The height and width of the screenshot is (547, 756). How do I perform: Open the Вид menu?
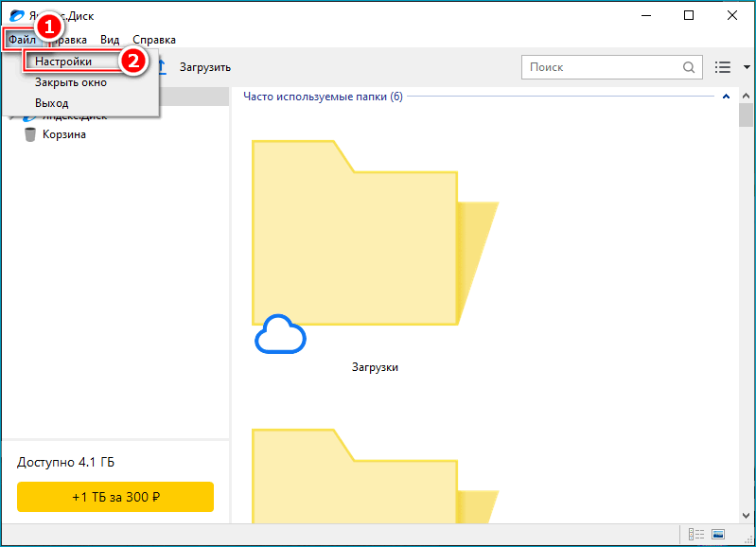point(110,40)
